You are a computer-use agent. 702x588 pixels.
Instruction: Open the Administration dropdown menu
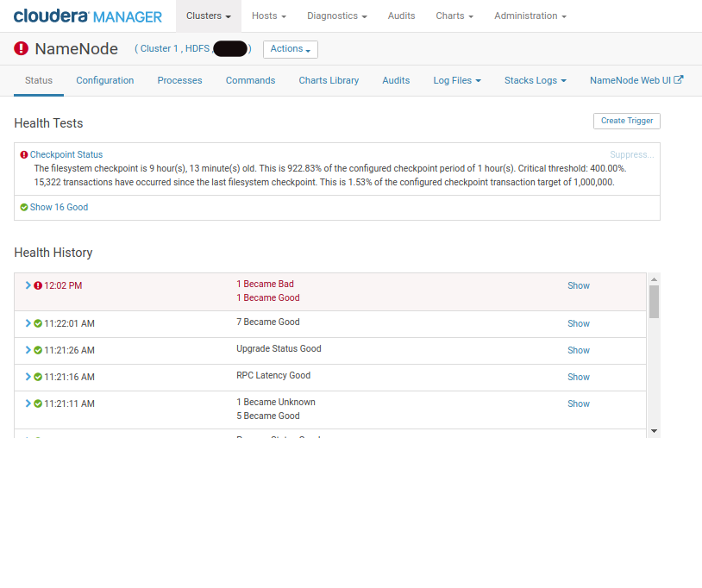(530, 16)
